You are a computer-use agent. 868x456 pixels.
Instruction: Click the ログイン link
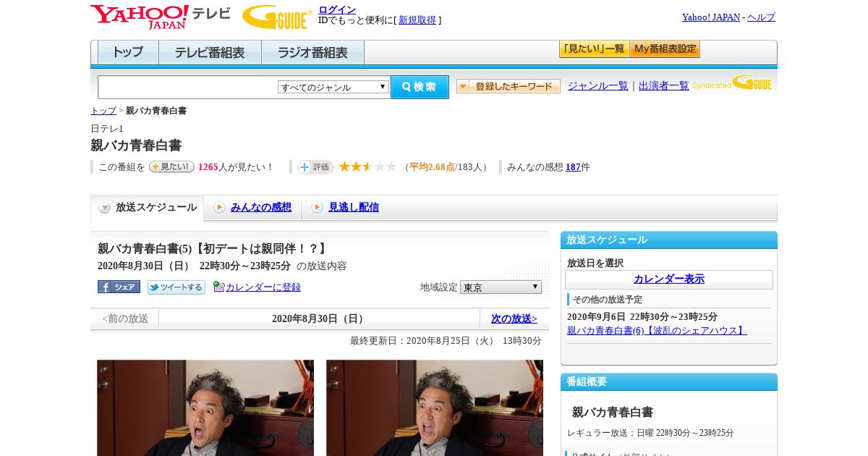coord(337,9)
